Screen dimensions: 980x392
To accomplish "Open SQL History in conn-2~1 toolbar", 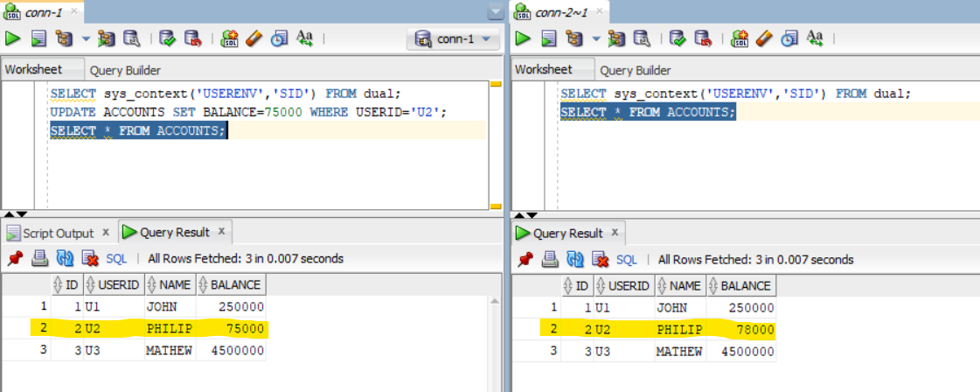I will point(789,38).
